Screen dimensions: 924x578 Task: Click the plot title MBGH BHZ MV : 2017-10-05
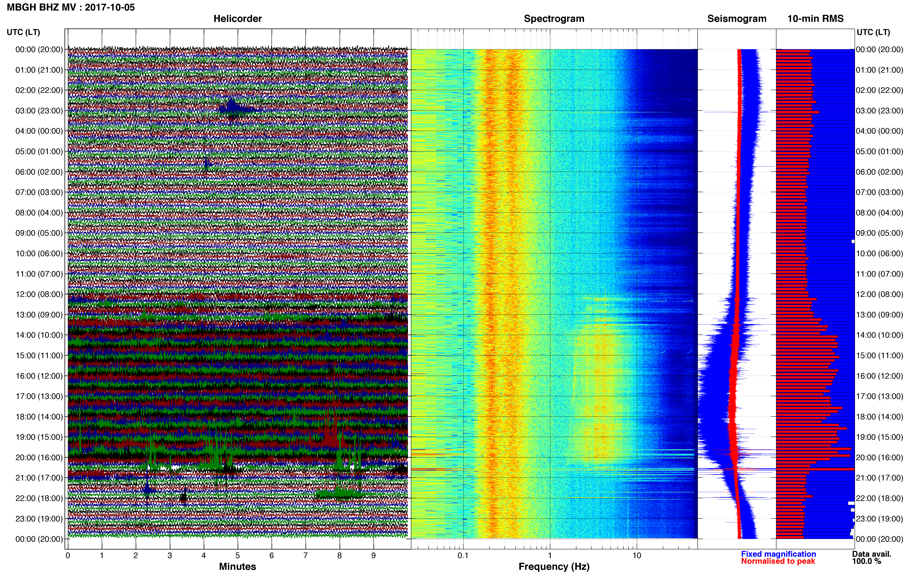[71, 7]
